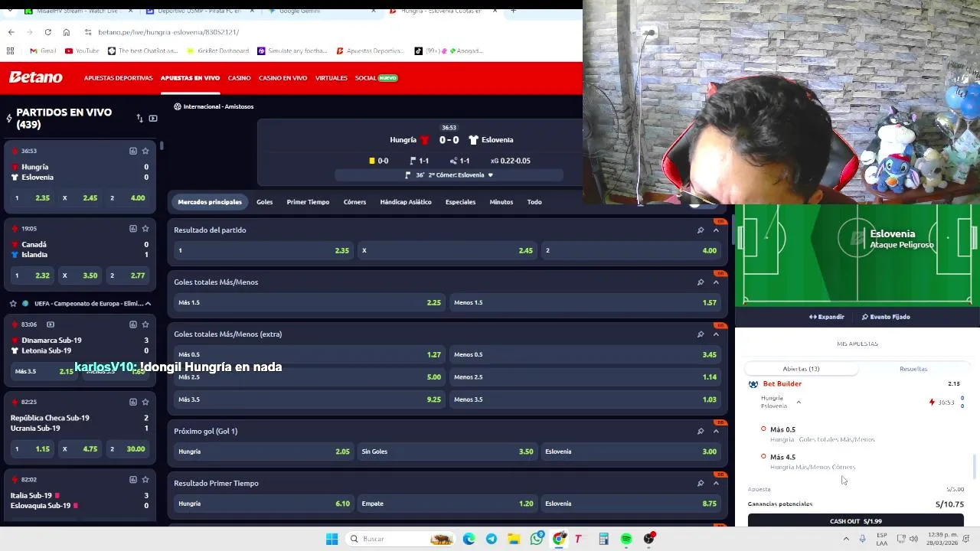
Task: Open Windows Start menu
Action: [332, 539]
